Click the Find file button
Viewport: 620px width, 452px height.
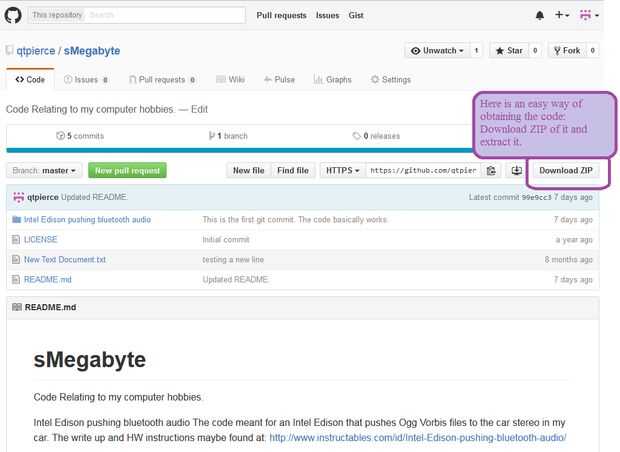[x=293, y=170]
